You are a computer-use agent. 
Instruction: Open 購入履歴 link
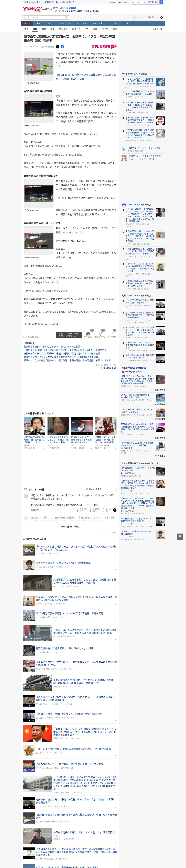[152, 17]
